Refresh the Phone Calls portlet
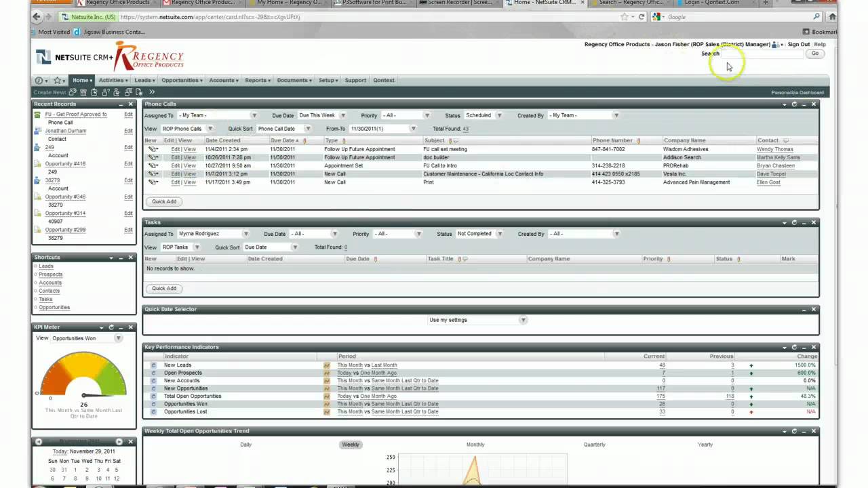868x488 pixels. (x=794, y=104)
